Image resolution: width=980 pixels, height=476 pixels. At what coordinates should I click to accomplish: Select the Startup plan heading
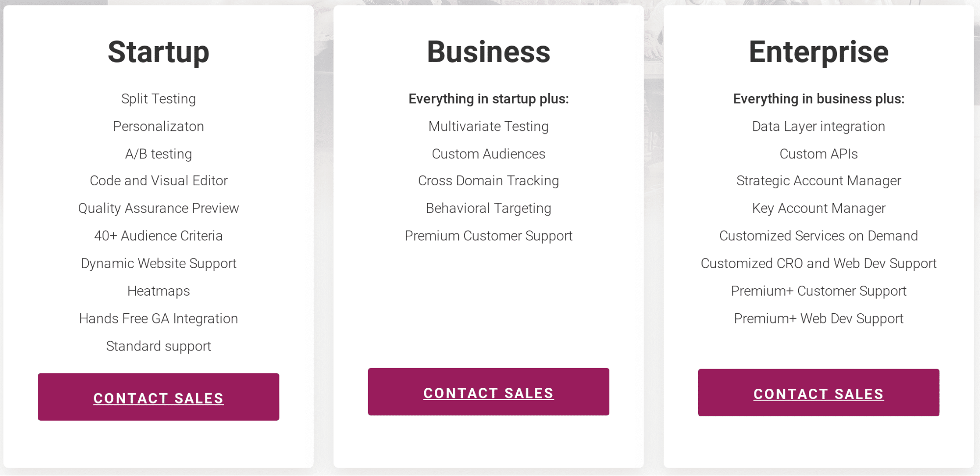pyautogui.click(x=158, y=52)
